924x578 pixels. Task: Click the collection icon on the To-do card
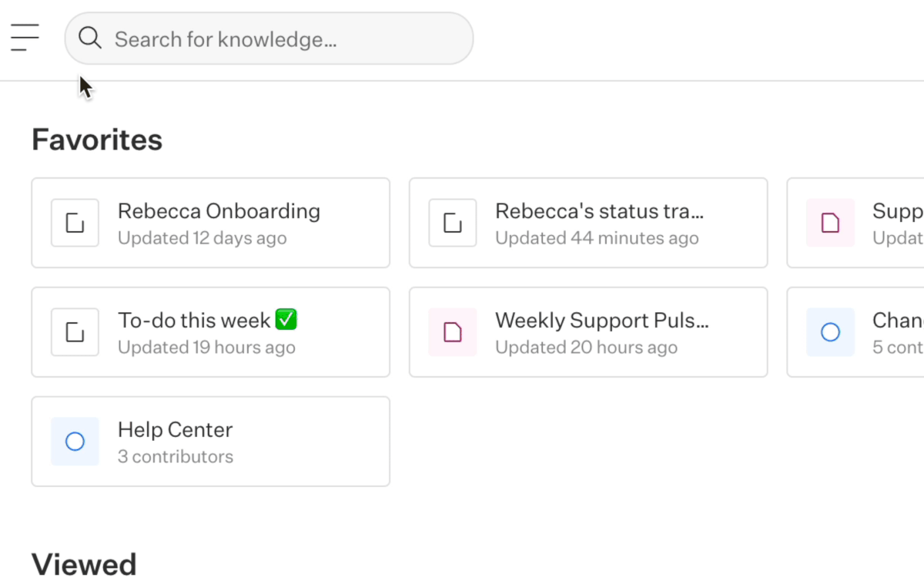pyautogui.click(x=75, y=332)
